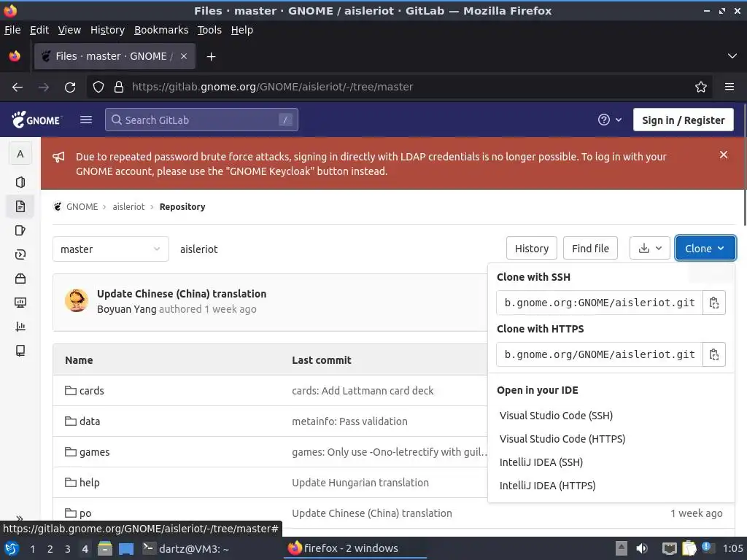This screenshot has height=560, width=747.
Task: Open the help folder
Action: coord(90,483)
